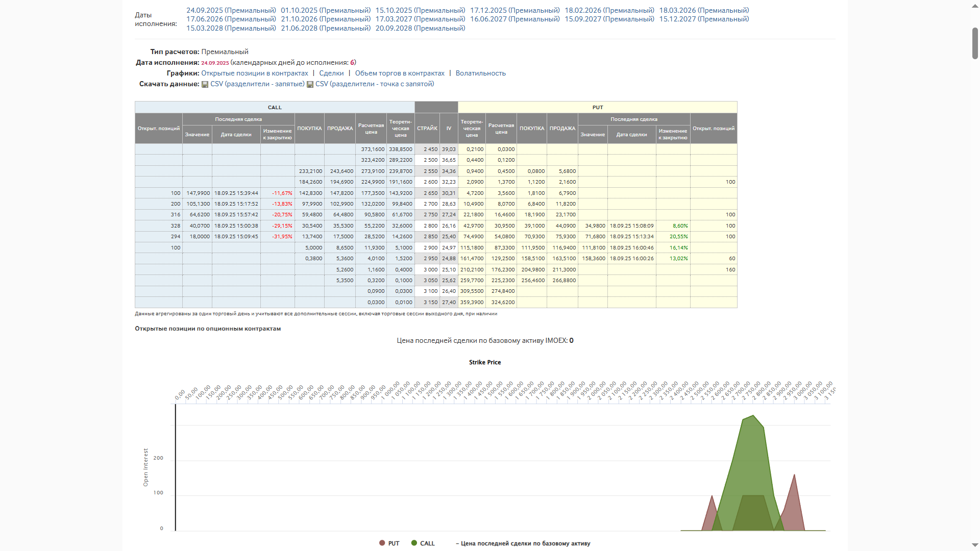Click the CALL table header
This screenshot has height=551, width=980.
[x=275, y=107]
